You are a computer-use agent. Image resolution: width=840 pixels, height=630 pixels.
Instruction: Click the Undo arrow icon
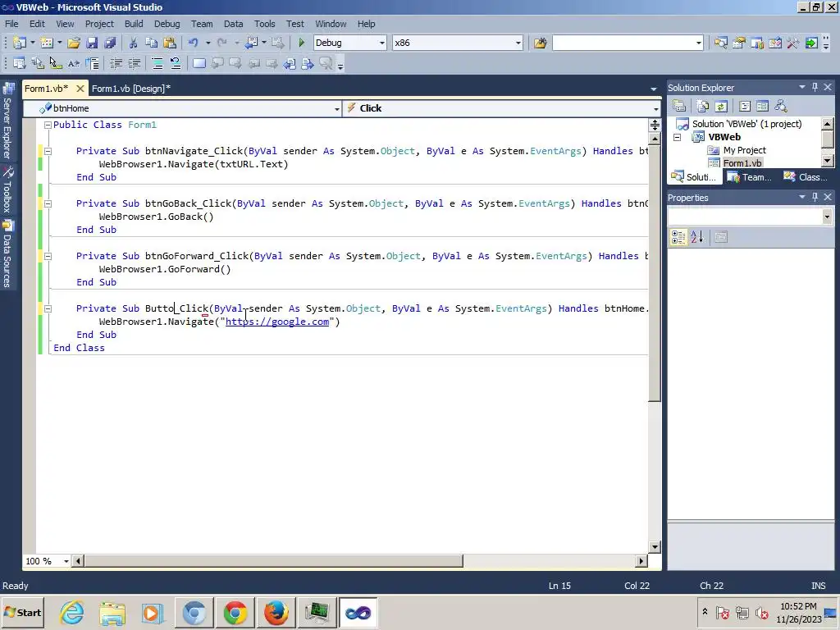coord(194,43)
